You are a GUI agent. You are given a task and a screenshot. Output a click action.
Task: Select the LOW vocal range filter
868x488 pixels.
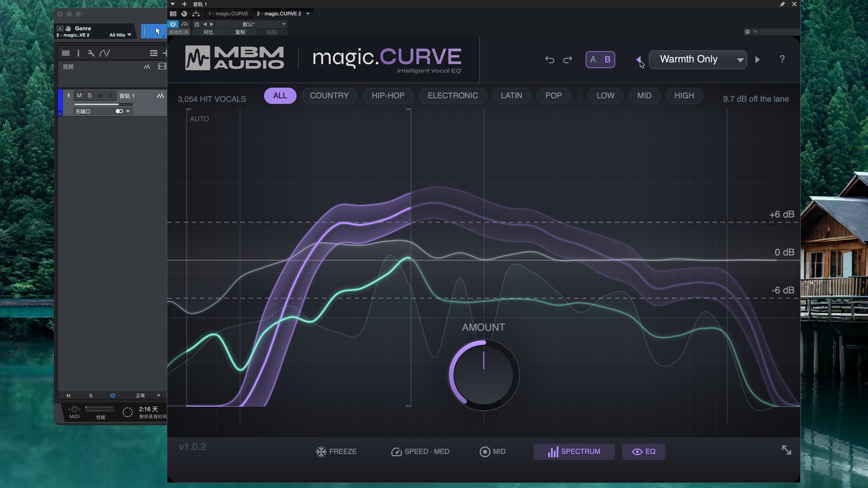point(606,96)
